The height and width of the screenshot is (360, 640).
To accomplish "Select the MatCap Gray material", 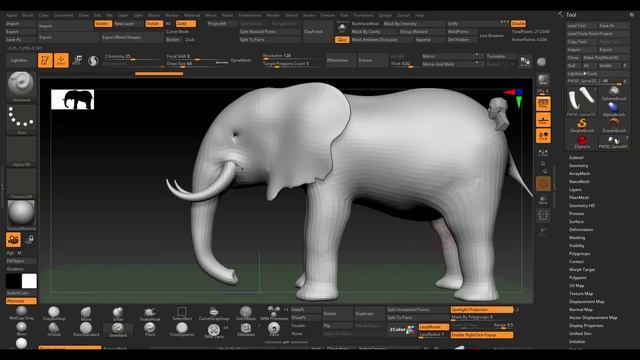I will pos(21,313).
